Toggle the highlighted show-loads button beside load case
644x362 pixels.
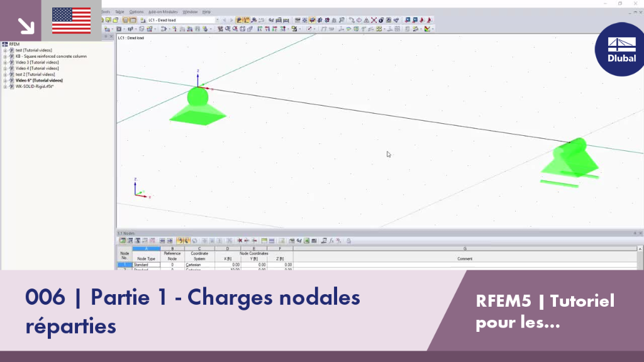point(239,19)
